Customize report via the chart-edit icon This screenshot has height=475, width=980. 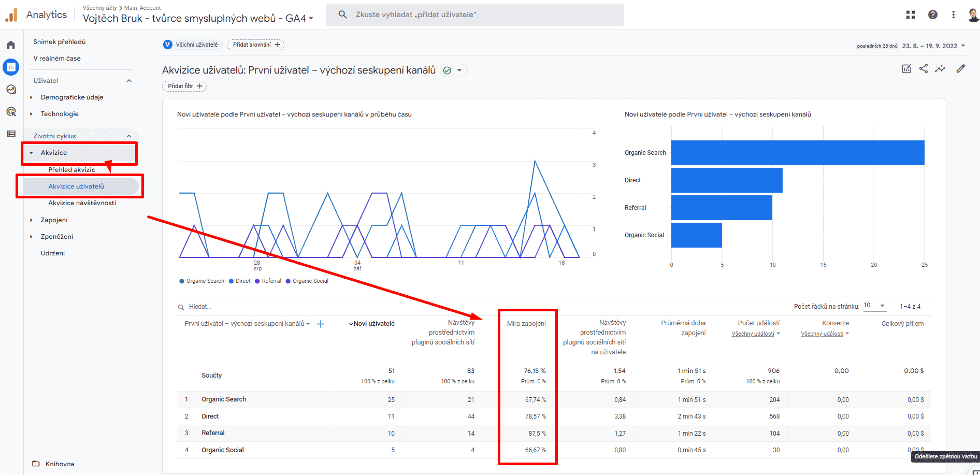(906, 68)
